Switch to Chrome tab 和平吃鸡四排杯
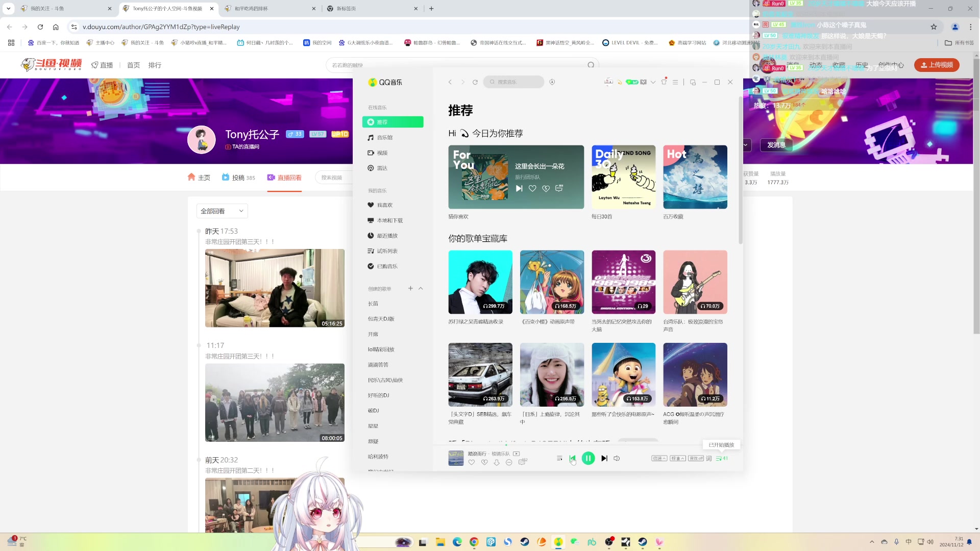980x551 pixels. [x=271, y=9]
